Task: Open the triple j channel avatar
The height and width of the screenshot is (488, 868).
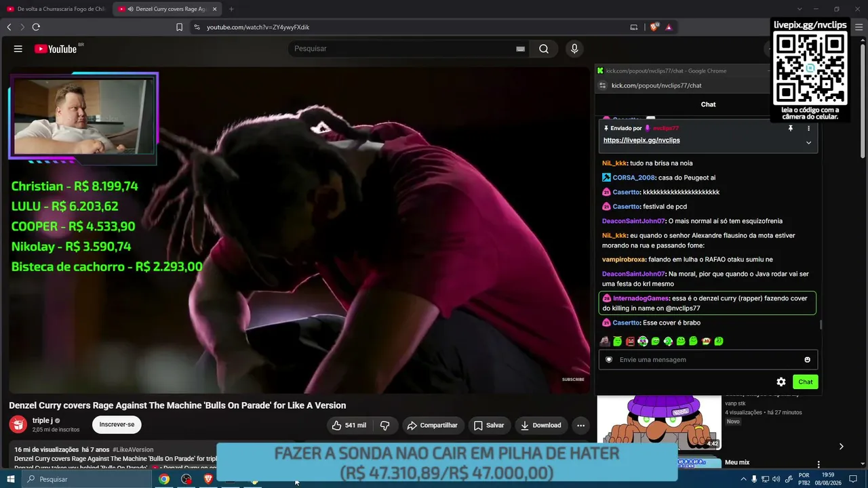Action: (x=18, y=425)
